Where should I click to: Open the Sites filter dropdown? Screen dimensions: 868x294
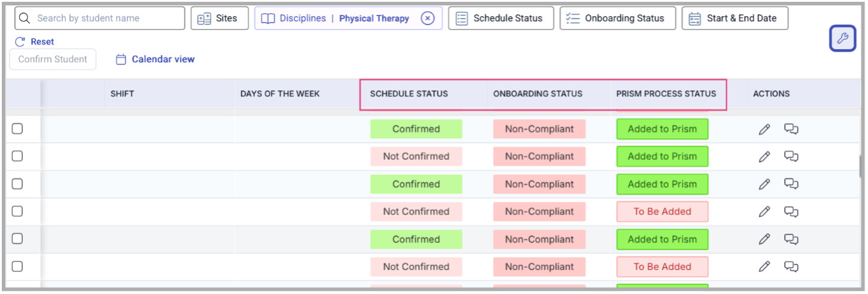[x=219, y=18]
